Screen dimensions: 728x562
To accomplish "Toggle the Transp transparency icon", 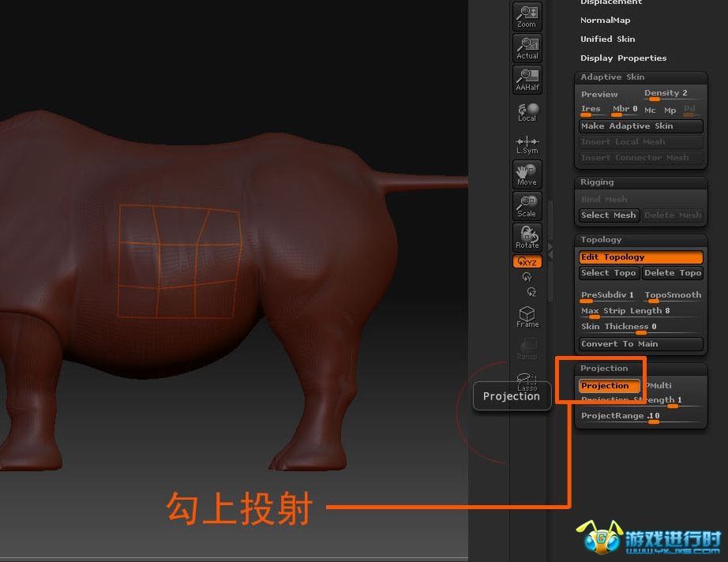I will 527,350.
